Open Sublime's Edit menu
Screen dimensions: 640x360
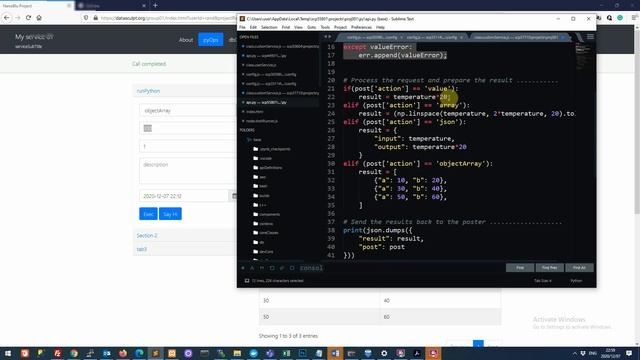point(253,27)
